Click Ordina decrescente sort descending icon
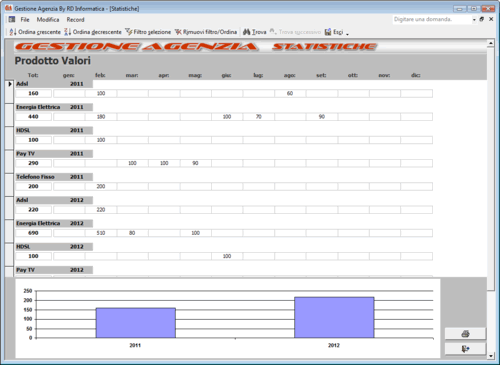 coord(68,32)
